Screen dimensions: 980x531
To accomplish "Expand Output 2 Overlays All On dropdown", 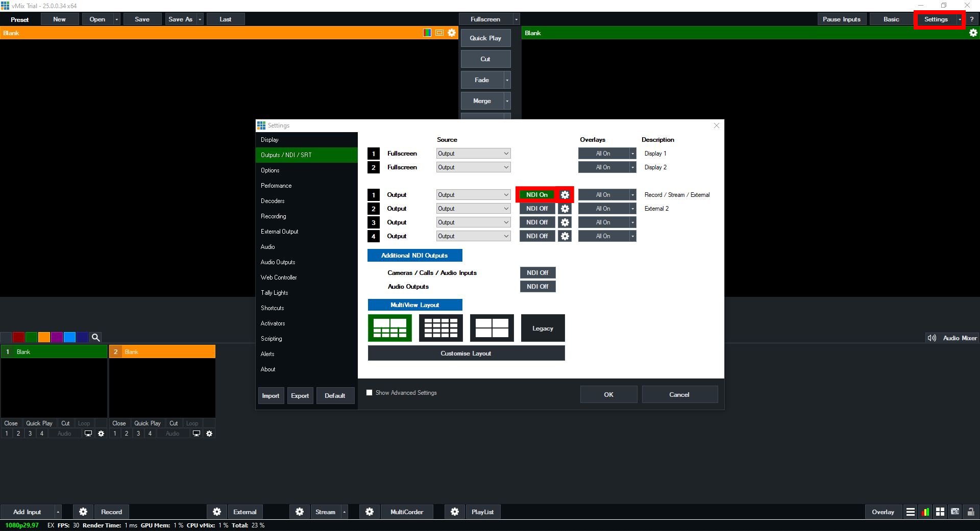I will [x=632, y=209].
